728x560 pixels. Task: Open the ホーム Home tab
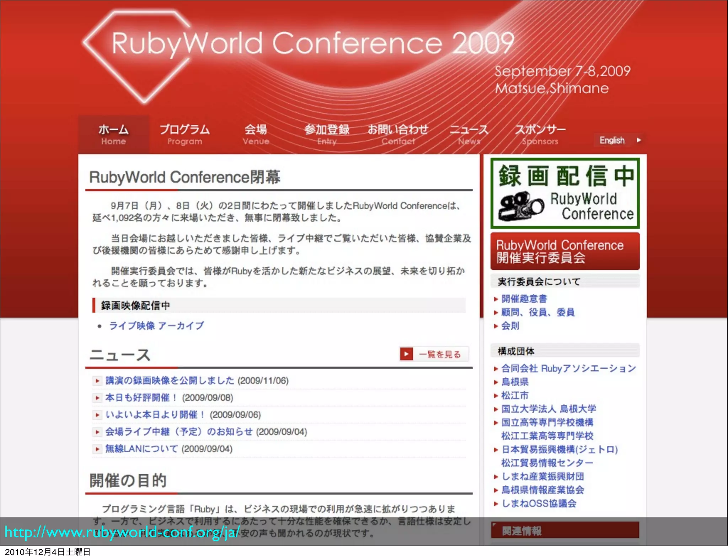pyautogui.click(x=113, y=134)
